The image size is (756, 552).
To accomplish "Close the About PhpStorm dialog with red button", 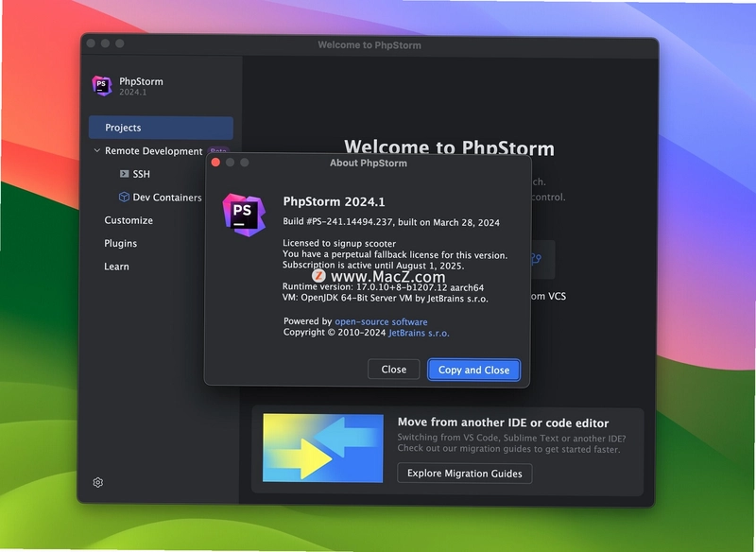I will point(215,163).
